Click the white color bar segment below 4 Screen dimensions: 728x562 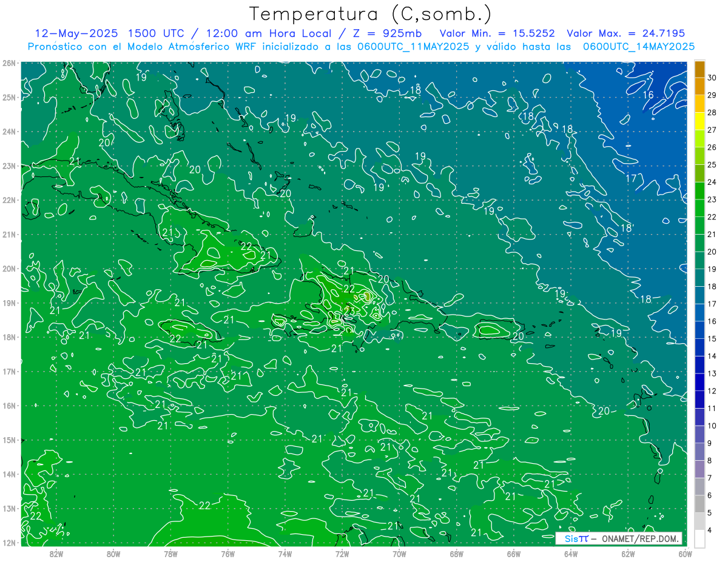click(x=699, y=538)
